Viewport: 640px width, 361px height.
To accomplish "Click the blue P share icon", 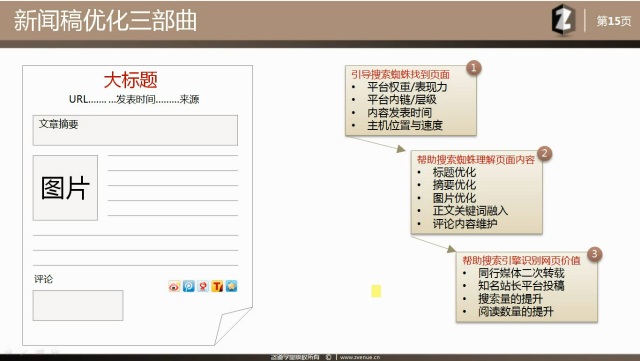I will click(x=189, y=286).
